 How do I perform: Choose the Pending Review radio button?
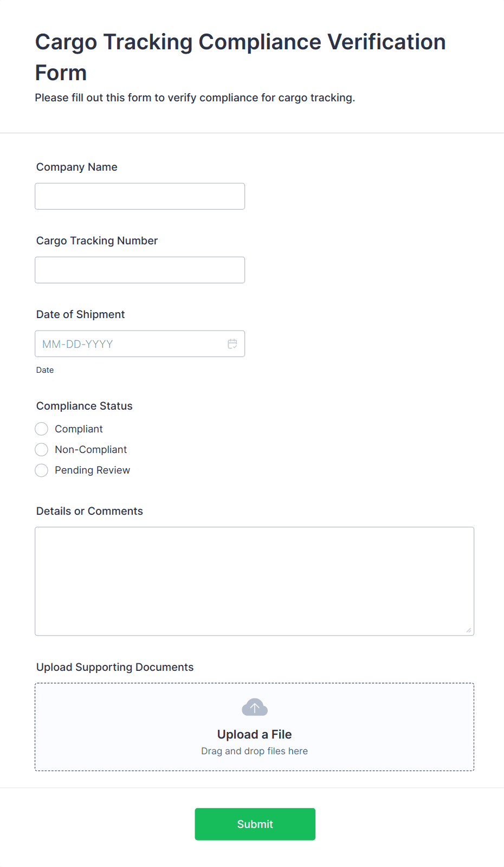[42, 470]
